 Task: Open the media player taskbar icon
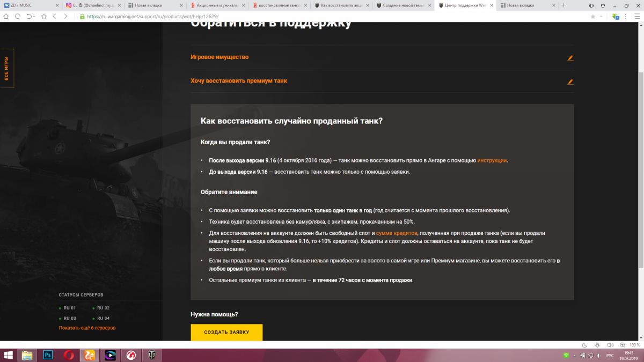pos(110,355)
